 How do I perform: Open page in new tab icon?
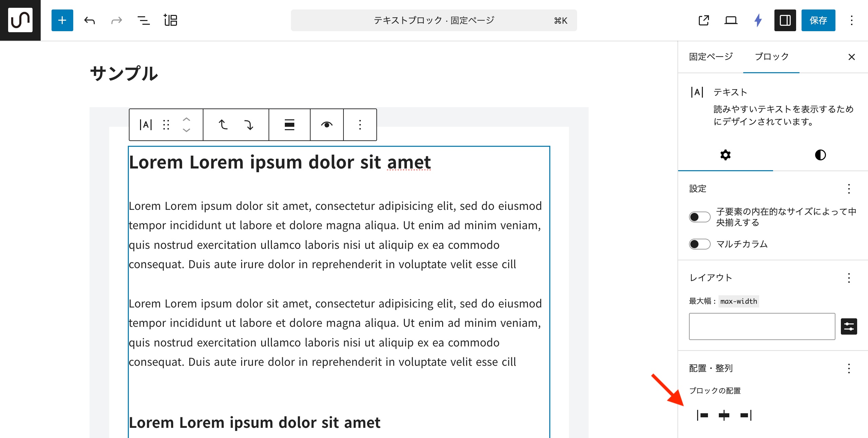tap(704, 20)
